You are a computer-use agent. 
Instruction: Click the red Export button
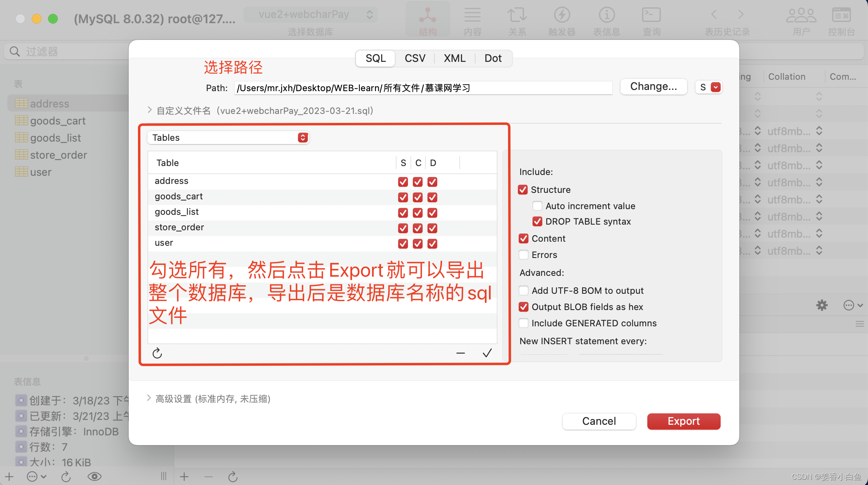(684, 421)
